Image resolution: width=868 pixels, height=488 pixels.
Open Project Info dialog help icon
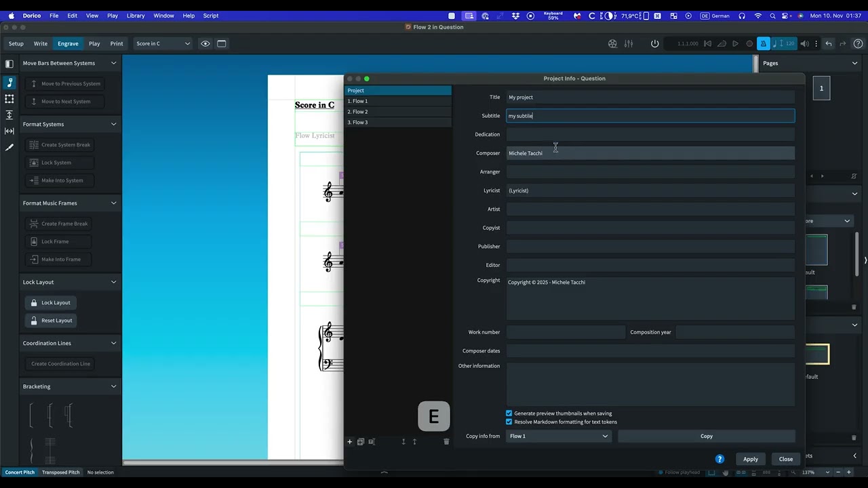[720, 459]
